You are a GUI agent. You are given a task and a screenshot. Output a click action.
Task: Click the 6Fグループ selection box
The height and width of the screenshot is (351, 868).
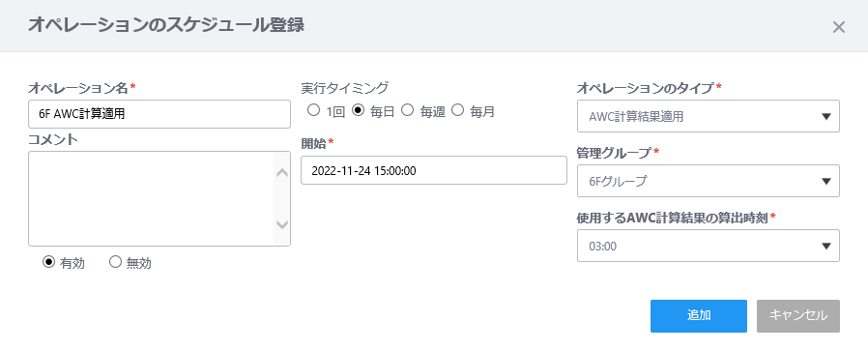click(x=709, y=181)
